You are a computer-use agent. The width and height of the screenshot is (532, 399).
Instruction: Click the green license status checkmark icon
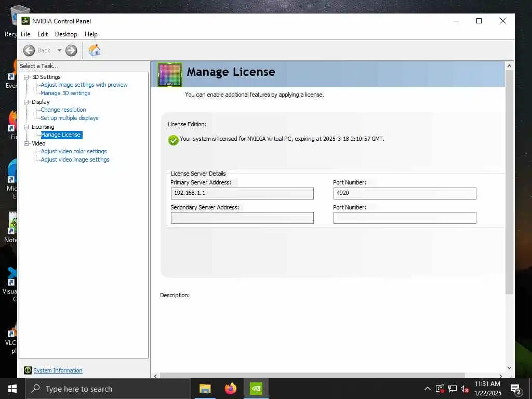click(x=174, y=140)
